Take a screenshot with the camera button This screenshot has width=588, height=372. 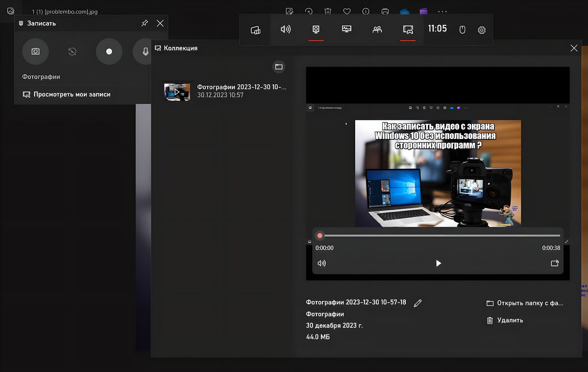click(35, 51)
